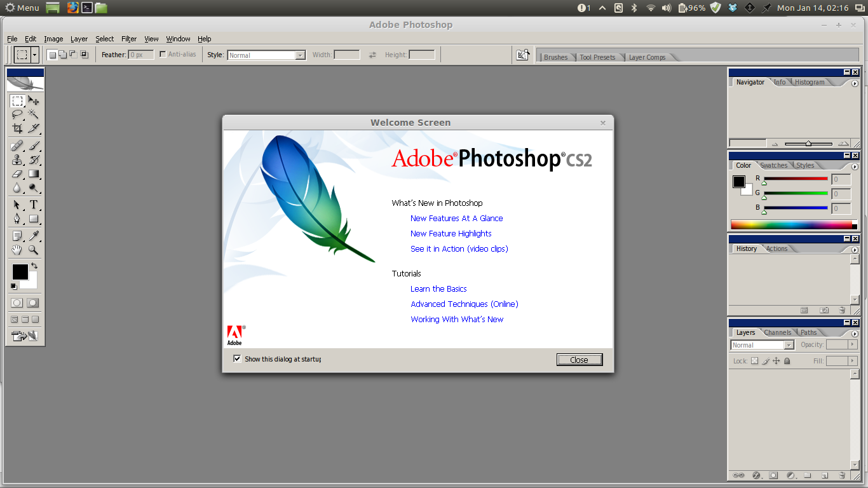Screen dimensions: 868x488
Task: Select the Gradient tool
Action: (34, 173)
